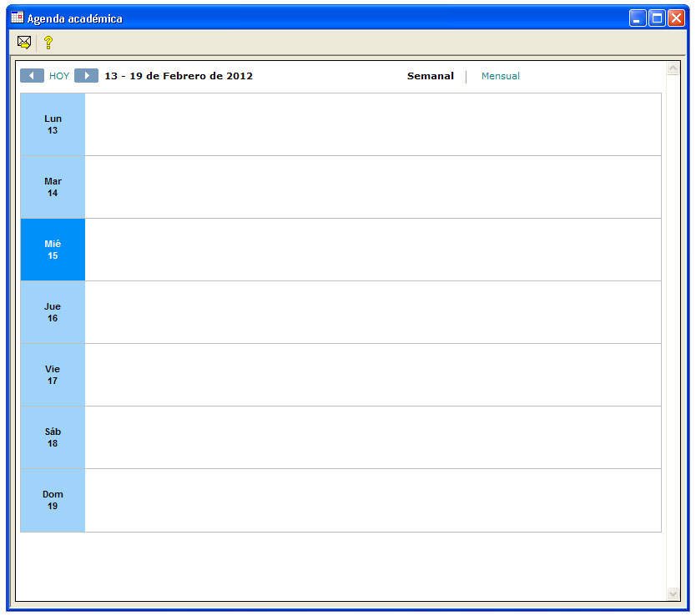Viewport: 696px width, 616px height.
Task: Go to the previous week arrow
Action: tap(32, 76)
